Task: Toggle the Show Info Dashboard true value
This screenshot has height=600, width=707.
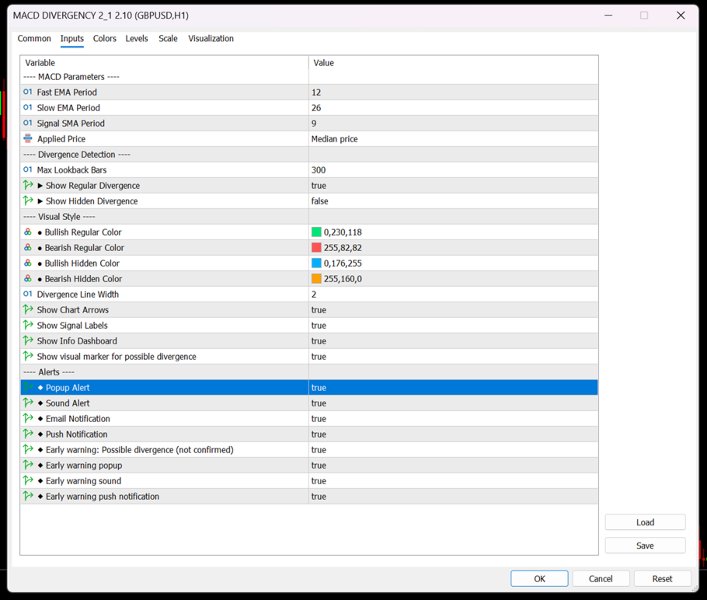Action: 453,341
